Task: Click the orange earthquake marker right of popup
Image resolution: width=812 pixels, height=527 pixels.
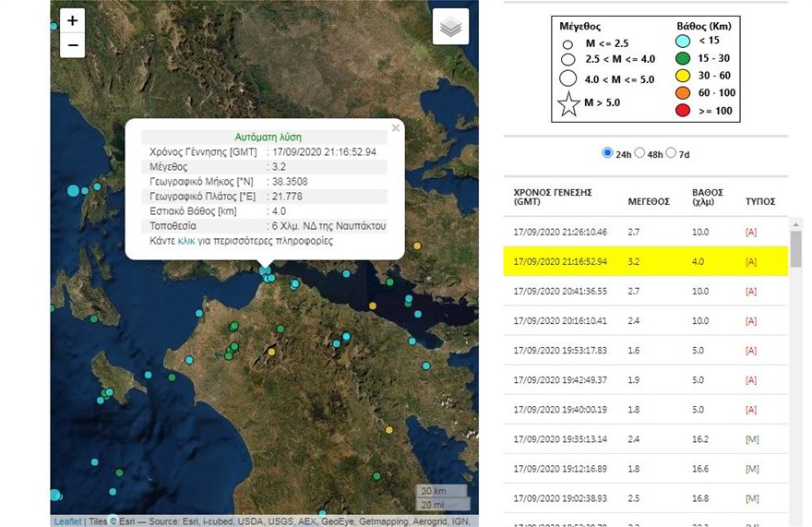Action: click(x=417, y=246)
